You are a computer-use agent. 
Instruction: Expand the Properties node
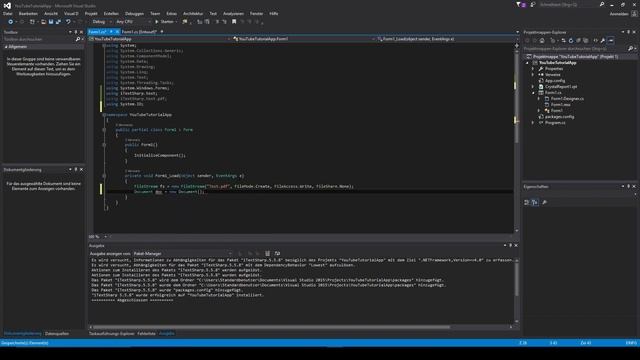click(x=533, y=69)
